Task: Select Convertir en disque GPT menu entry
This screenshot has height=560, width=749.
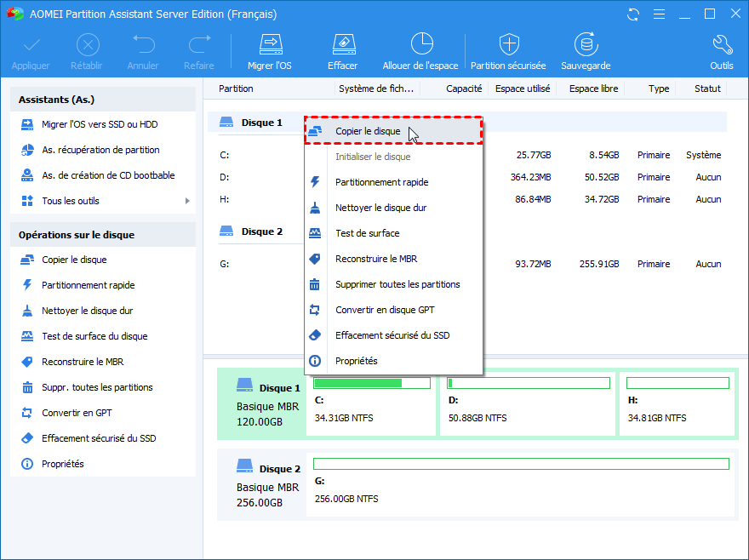Action: click(x=393, y=310)
